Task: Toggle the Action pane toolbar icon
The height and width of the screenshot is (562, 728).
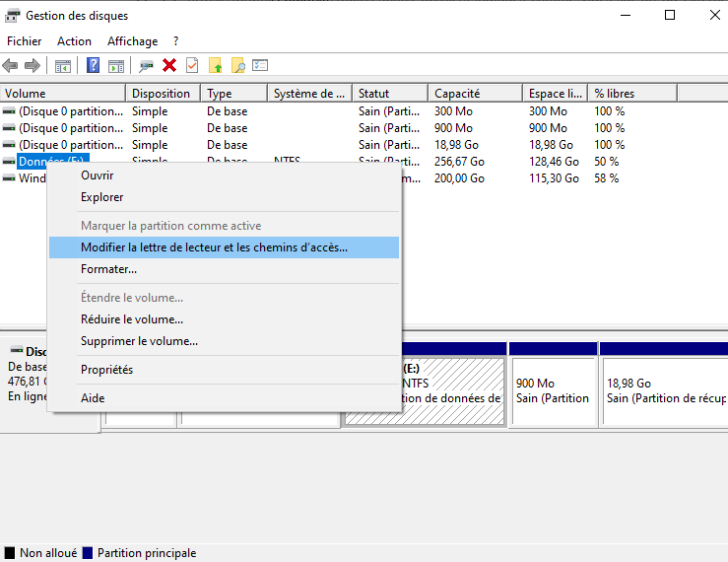Action: (116, 66)
